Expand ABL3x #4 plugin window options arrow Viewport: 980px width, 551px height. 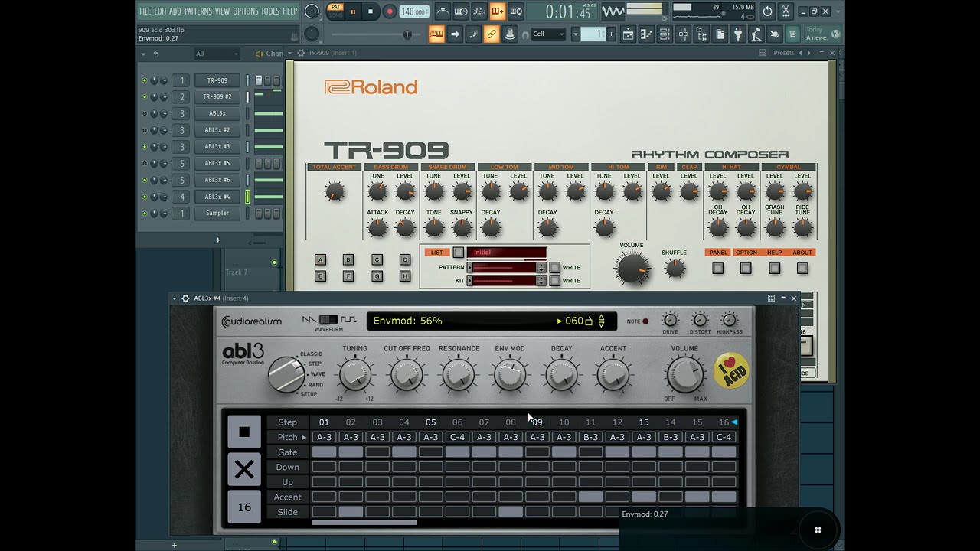click(175, 298)
